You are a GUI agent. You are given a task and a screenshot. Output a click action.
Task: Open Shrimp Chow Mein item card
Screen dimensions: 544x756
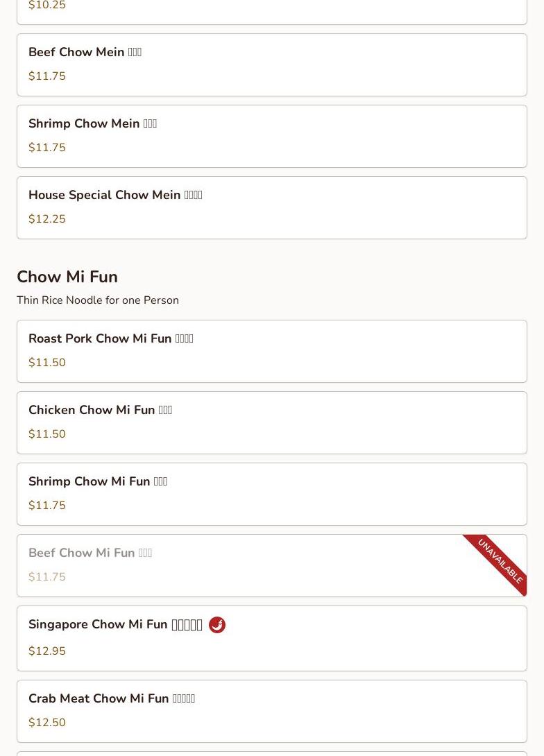tap(271, 136)
